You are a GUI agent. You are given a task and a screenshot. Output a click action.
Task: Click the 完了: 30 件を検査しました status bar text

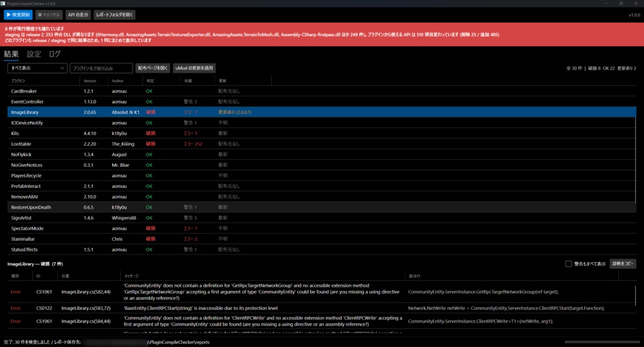coord(27,342)
